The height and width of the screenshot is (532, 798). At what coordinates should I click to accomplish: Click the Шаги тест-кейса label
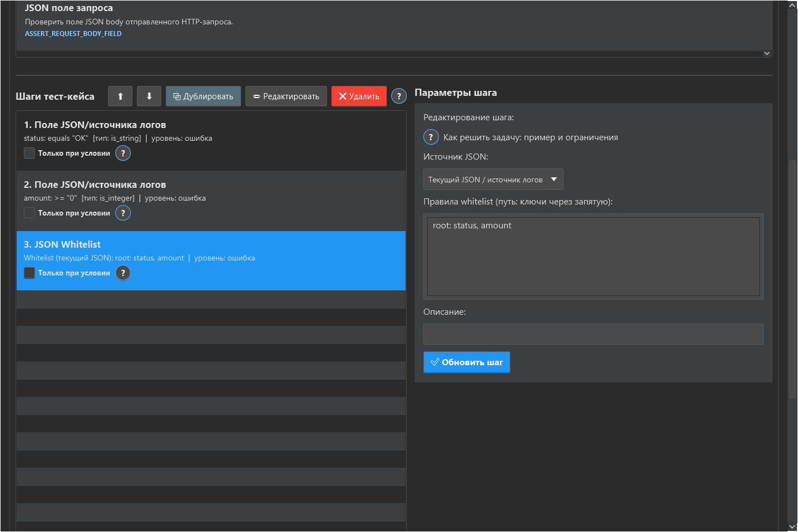coord(55,96)
